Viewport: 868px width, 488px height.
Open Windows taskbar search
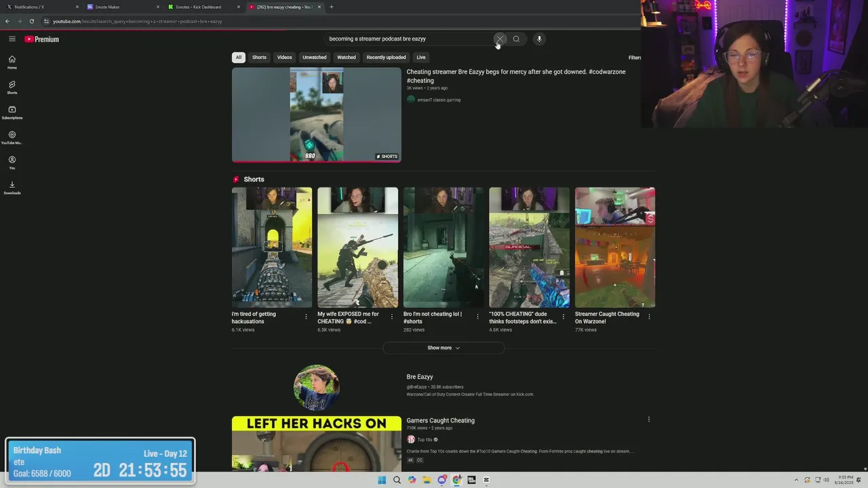(x=397, y=480)
